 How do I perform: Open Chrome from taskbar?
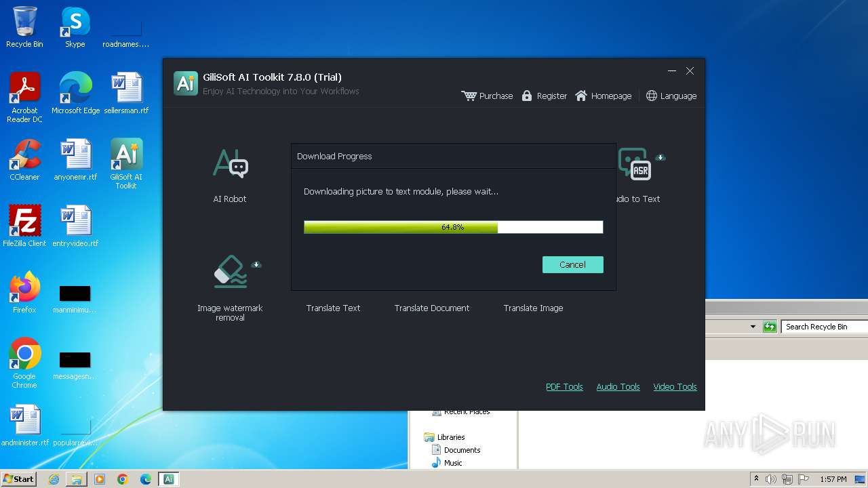[x=123, y=479]
